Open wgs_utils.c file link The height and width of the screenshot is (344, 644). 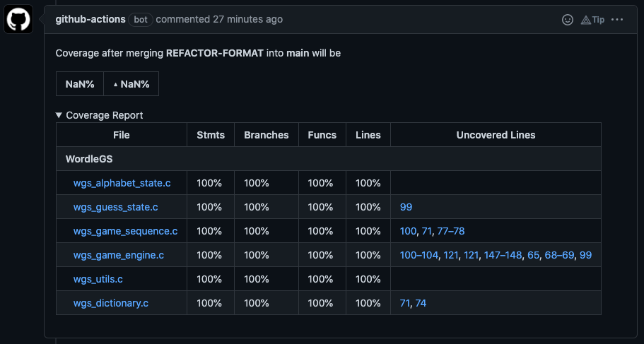(98, 279)
